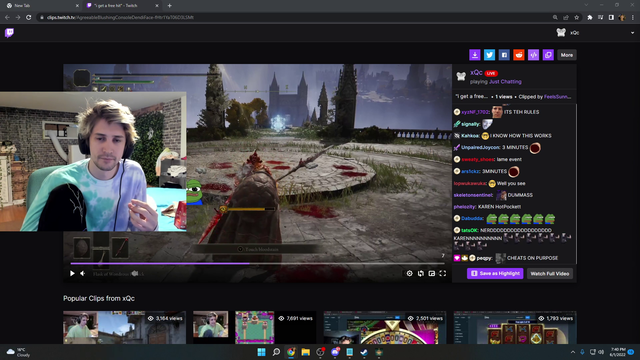The width and height of the screenshot is (640, 360).
Task: Click chat message "CHEATS ON PURPOSE"
Action: tap(532, 258)
